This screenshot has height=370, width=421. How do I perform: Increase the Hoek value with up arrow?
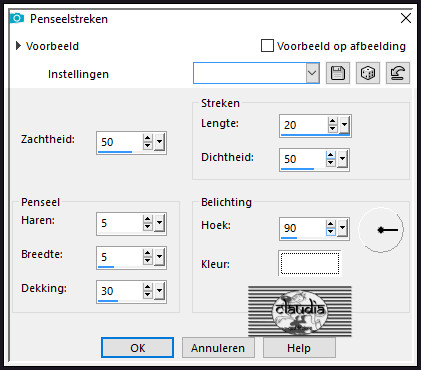coord(330,224)
